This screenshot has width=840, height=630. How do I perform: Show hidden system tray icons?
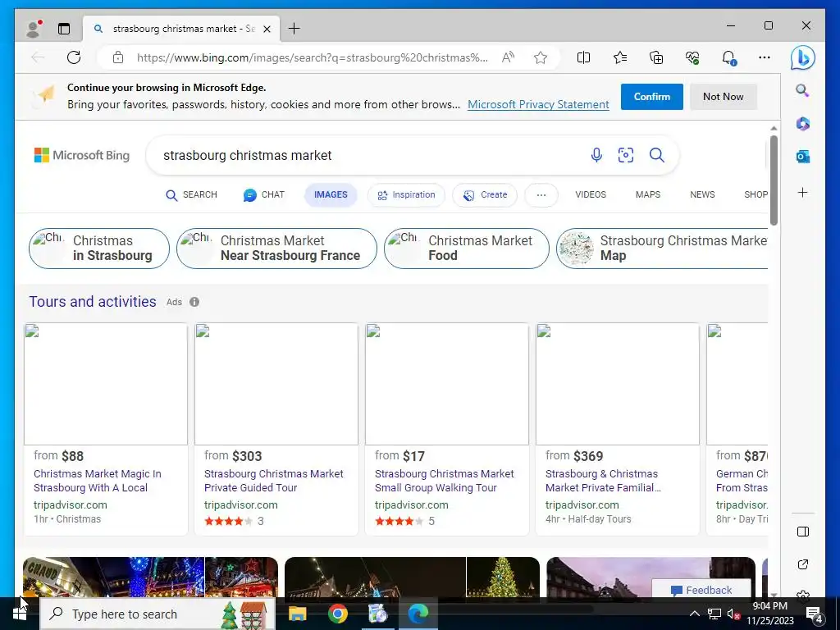pos(694,614)
